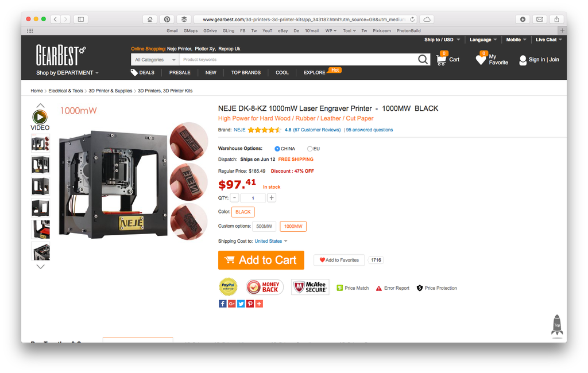Open the shopping cart icon
588x373 pixels.
(442, 60)
